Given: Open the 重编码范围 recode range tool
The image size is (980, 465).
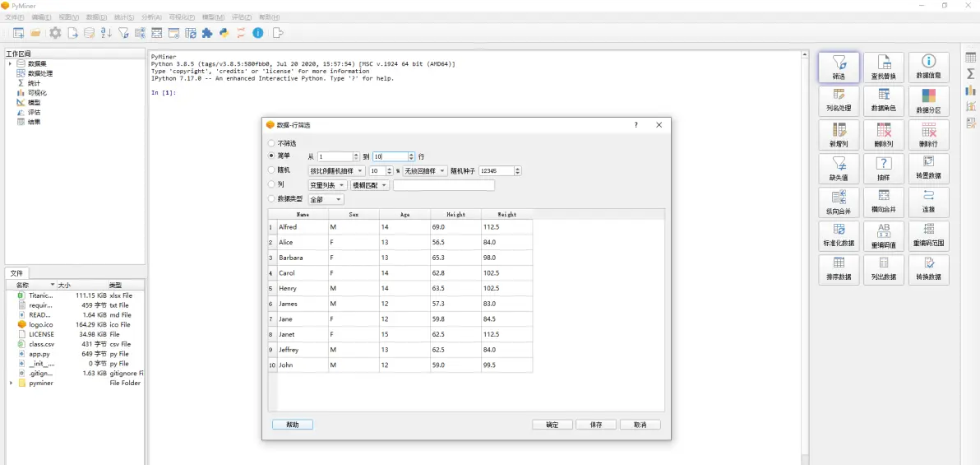Looking at the screenshot, I should (929, 236).
